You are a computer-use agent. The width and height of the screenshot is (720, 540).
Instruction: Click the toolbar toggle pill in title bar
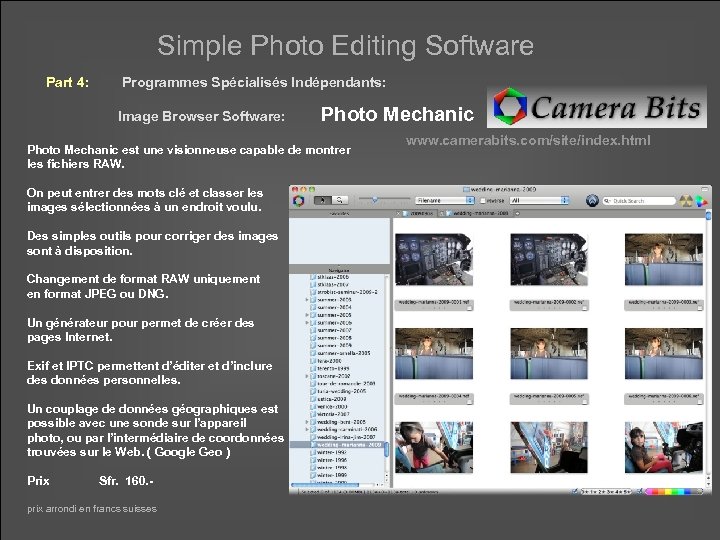[705, 189]
